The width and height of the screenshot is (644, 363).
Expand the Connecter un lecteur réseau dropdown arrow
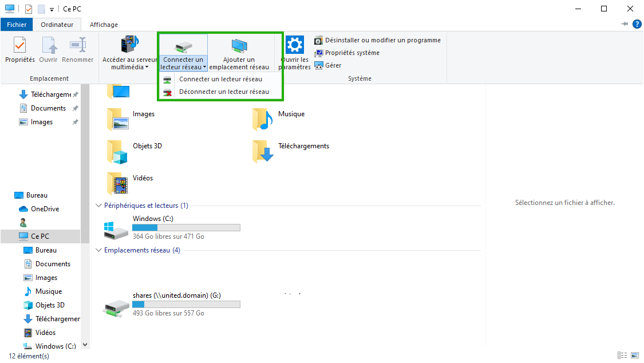(204, 68)
